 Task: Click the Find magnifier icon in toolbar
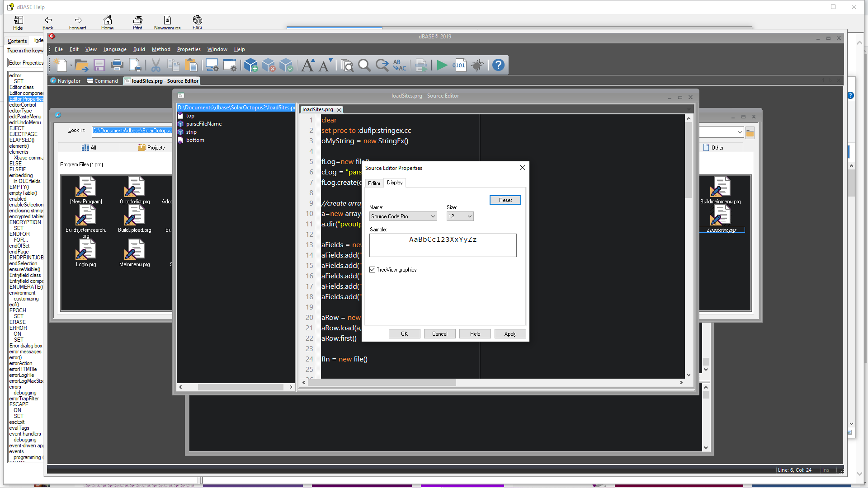pyautogui.click(x=364, y=66)
